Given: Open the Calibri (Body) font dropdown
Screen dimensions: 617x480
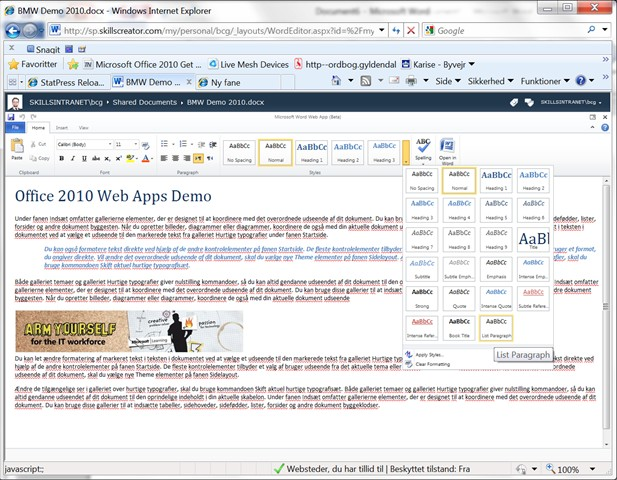Looking at the screenshot, I should [x=85, y=144].
